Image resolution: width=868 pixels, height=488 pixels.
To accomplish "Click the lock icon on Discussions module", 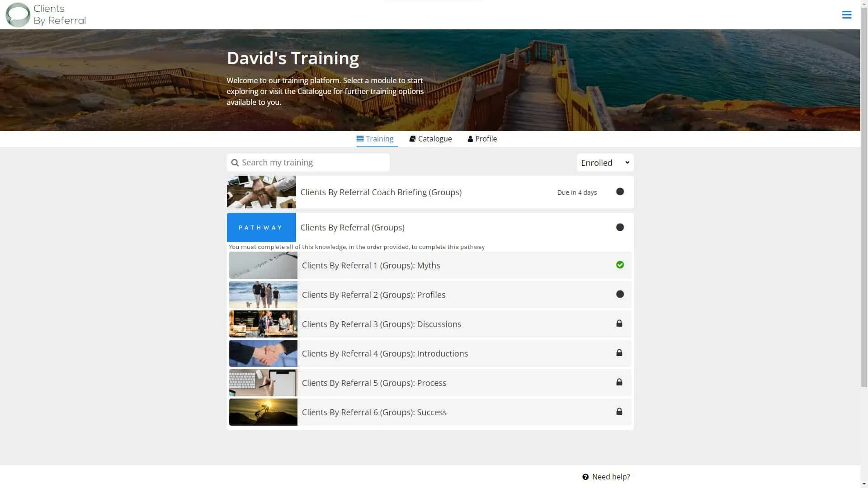I will click(x=619, y=324).
